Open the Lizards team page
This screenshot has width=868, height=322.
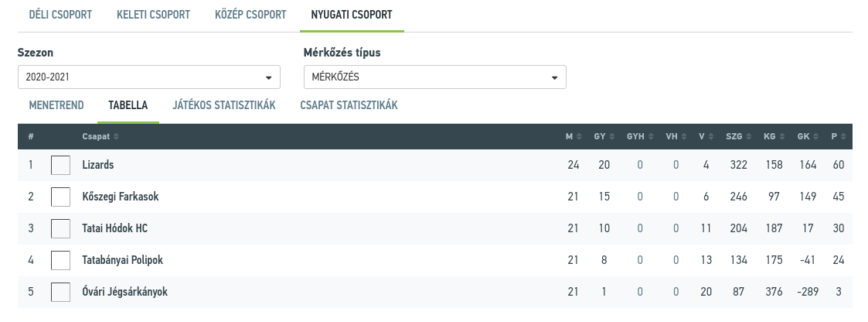coord(98,165)
